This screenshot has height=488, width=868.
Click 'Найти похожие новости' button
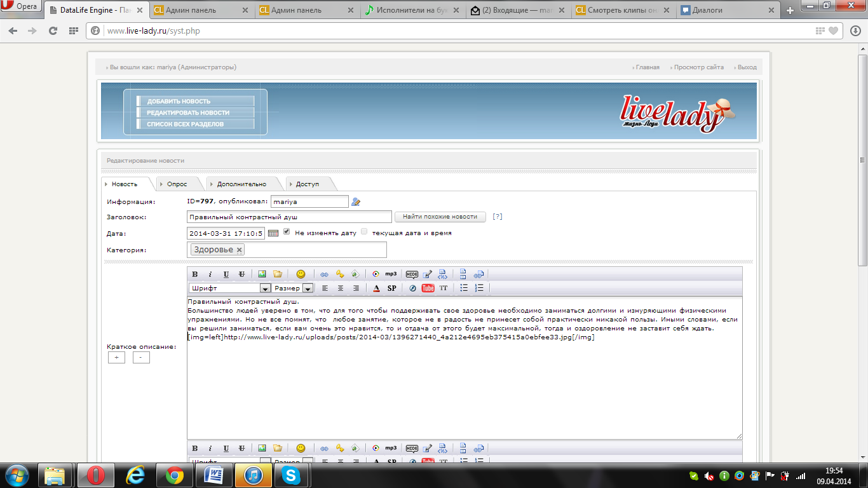coord(440,217)
